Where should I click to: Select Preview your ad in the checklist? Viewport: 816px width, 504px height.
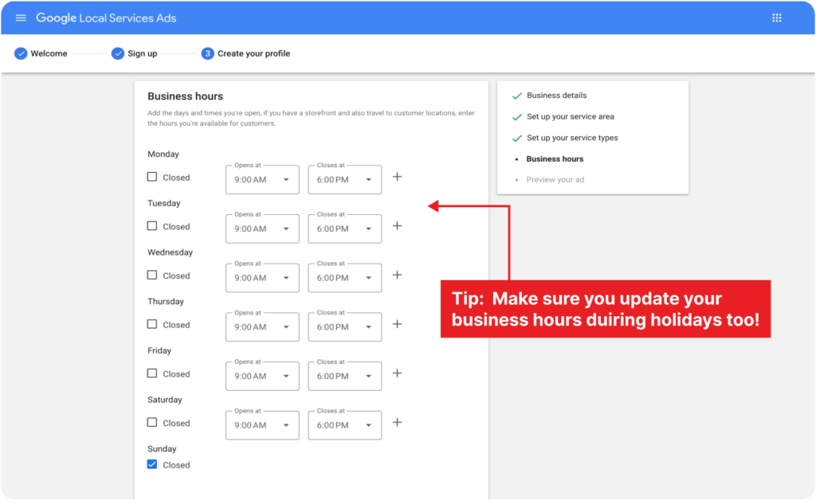[x=555, y=179]
